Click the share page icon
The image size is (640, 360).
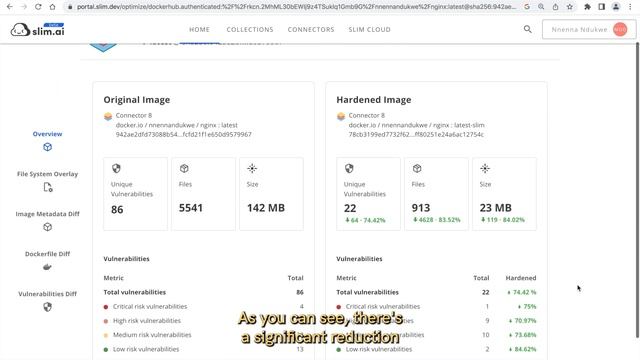556,7
